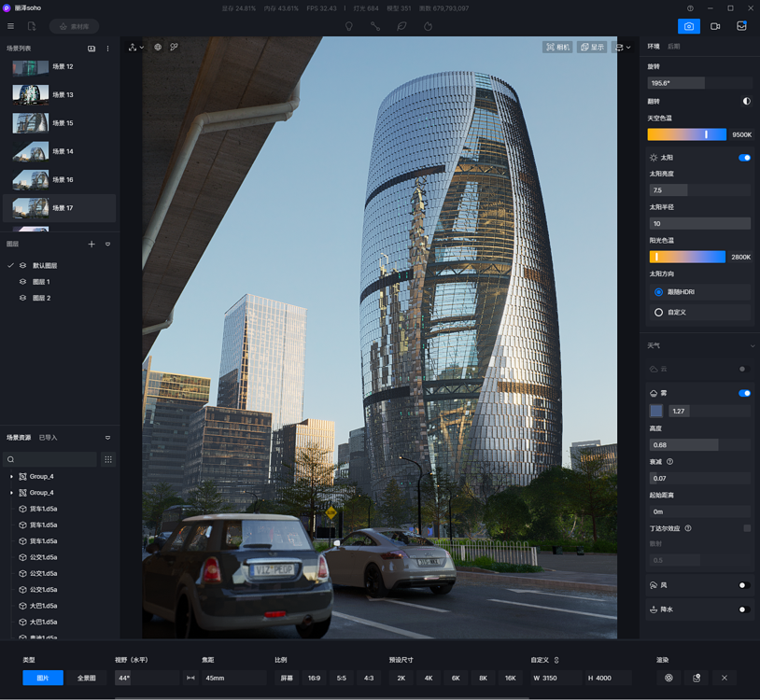Click the search icon in scene resources

pyautogui.click(x=11, y=459)
